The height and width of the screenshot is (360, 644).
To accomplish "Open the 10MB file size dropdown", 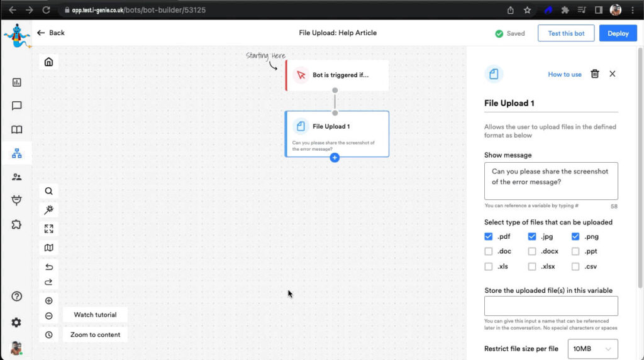I will 592,349.
